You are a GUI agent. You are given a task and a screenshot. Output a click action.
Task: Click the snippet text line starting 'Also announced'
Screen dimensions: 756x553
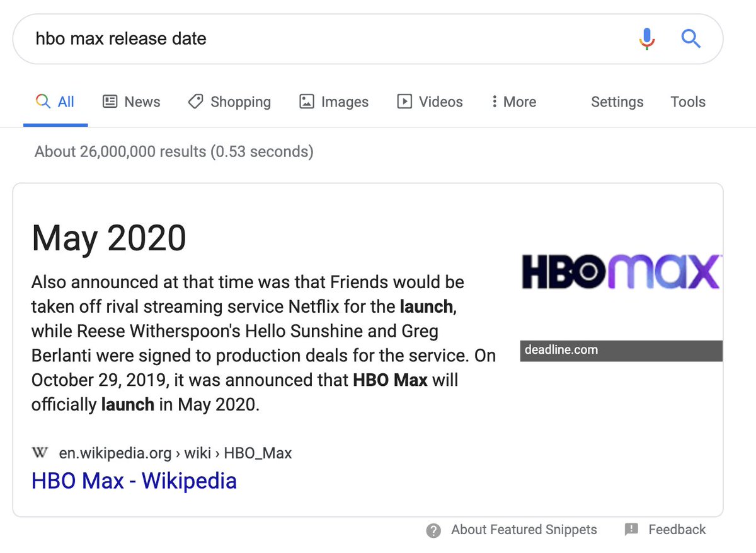248,282
